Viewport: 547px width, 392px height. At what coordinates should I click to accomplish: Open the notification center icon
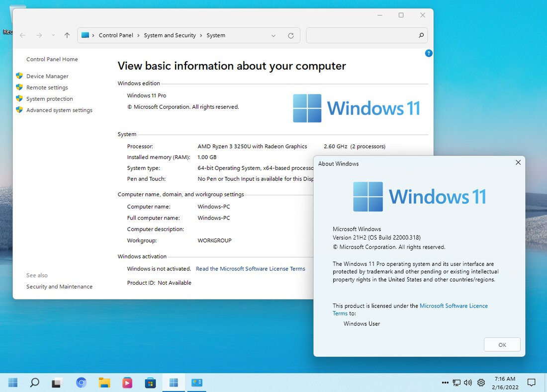[x=531, y=383]
